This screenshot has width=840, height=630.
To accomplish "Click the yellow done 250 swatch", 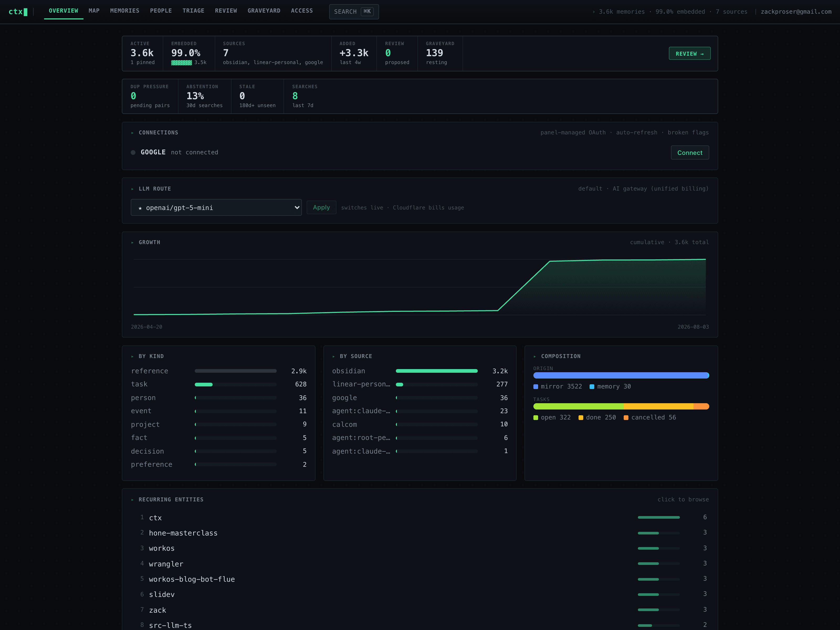I will tap(581, 418).
